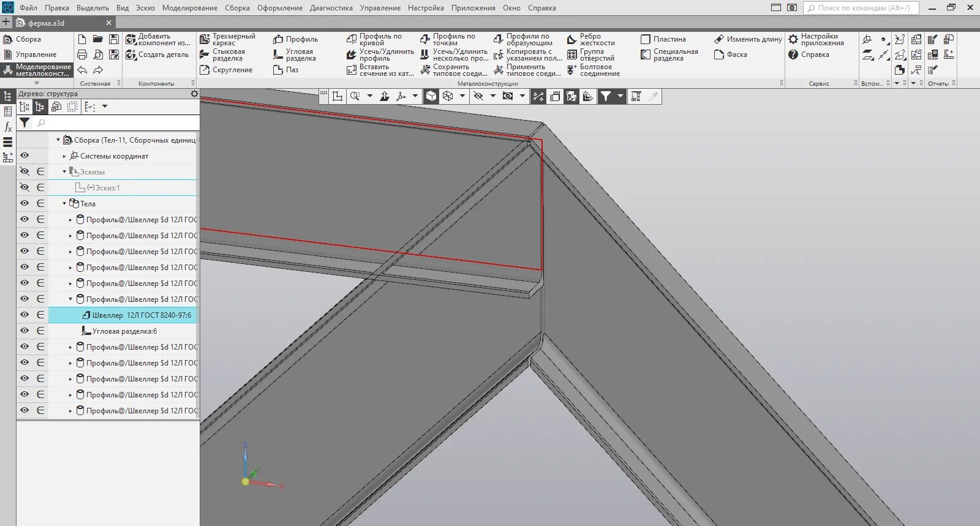
Task: Select Швеллер 12Л ГОСТ 8240-97:6 tree item
Action: pyautogui.click(x=136, y=315)
